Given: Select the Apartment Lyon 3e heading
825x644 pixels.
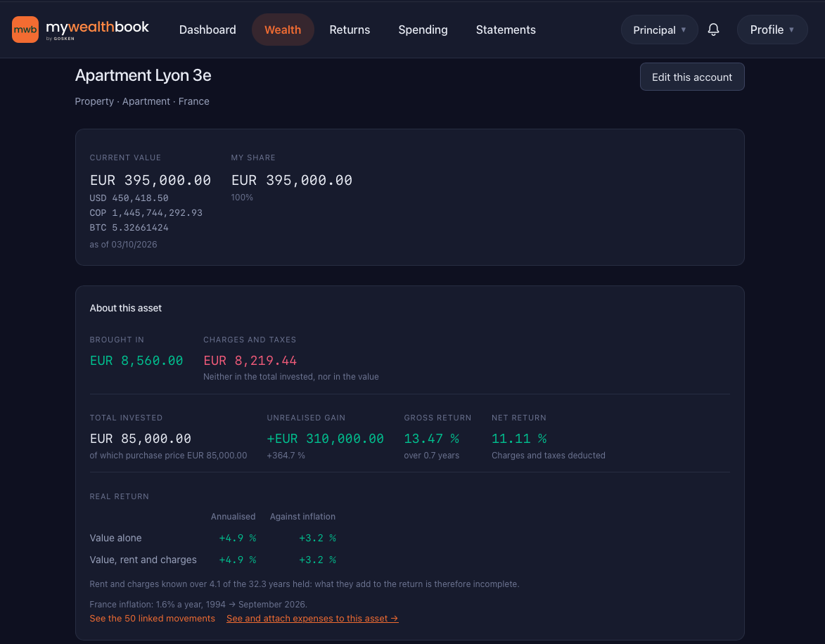Looking at the screenshot, I should (143, 75).
